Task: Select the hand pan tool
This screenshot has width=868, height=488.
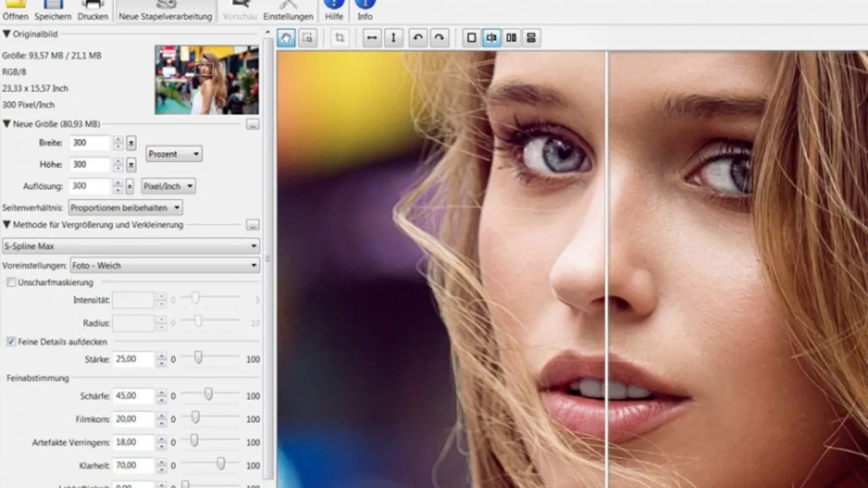Action: [286, 38]
